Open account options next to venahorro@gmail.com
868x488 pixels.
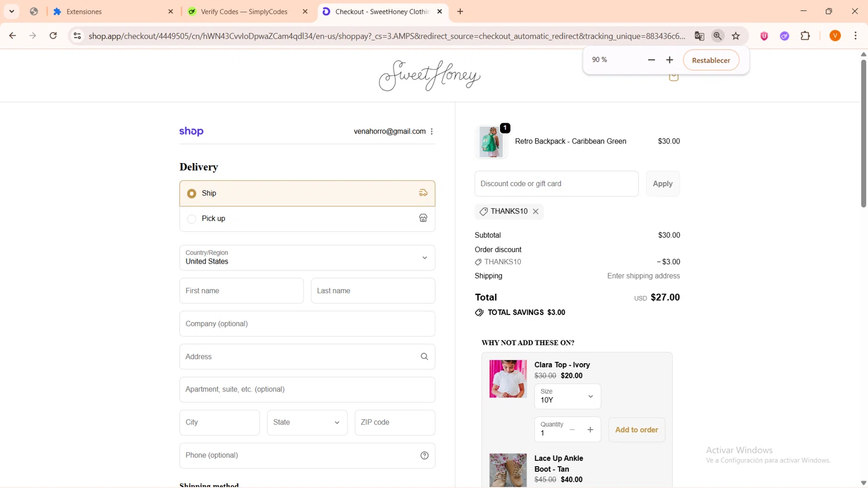tap(432, 132)
